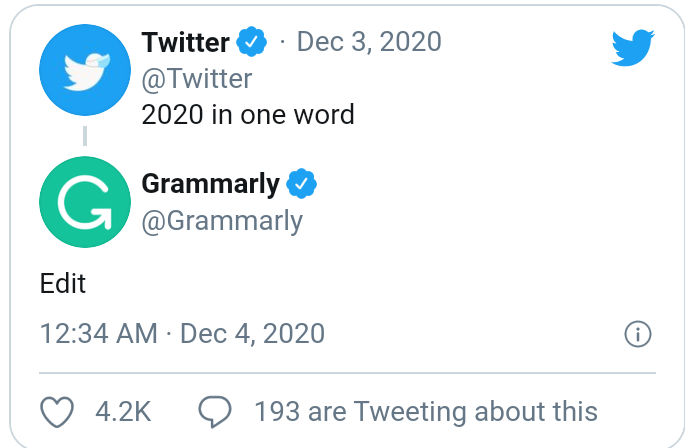698x448 pixels.
Task: Open the Dec 3, 2020 date link
Action: [x=369, y=43]
